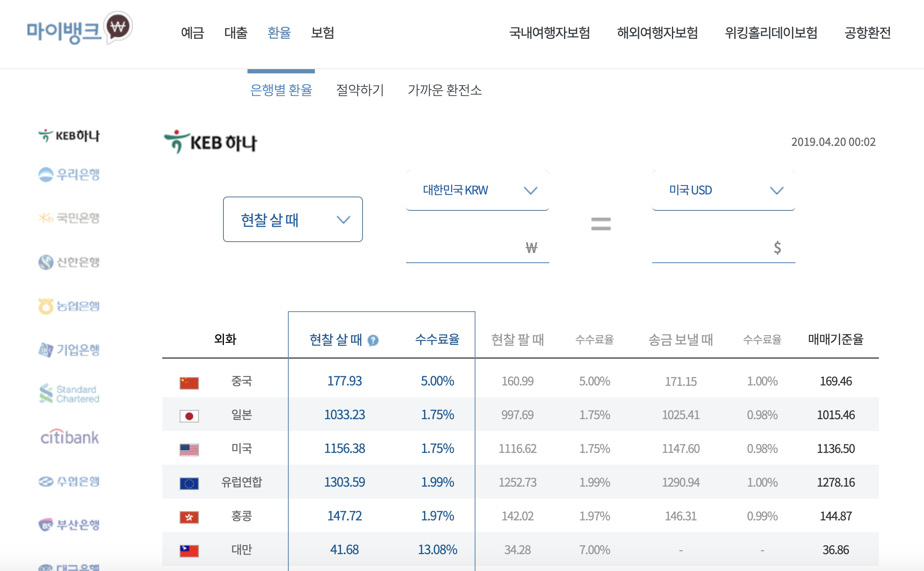Open the 보험 menu
This screenshot has width=924, height=571.
[x=322, y=32]
